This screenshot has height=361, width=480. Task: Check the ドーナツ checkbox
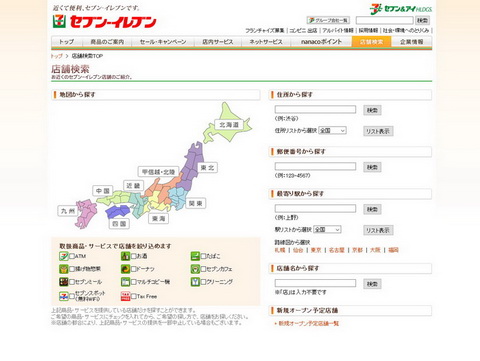point(133,269)
